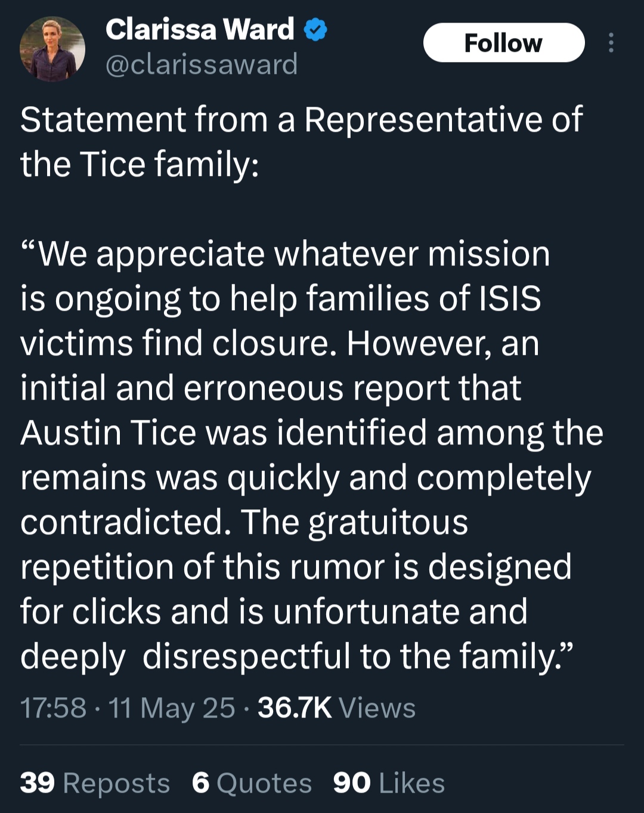Viewport: 644px width, 813px height.
Task: Open the 6 Quotes list
Action: tap(252, 783)
